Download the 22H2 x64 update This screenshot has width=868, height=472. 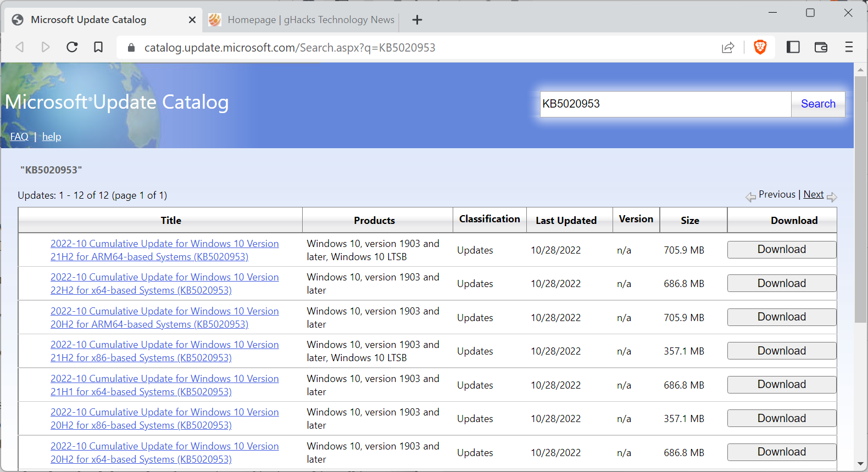[782, 283]
